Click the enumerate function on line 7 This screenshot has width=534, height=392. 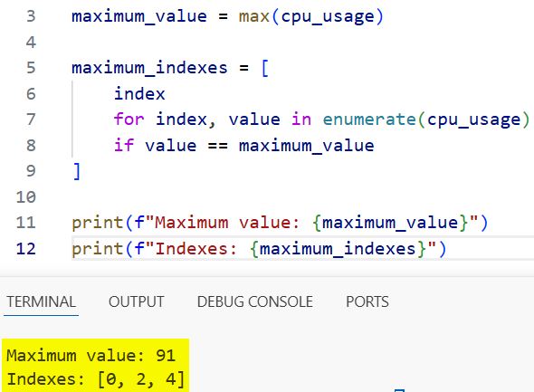click(369, 120)
